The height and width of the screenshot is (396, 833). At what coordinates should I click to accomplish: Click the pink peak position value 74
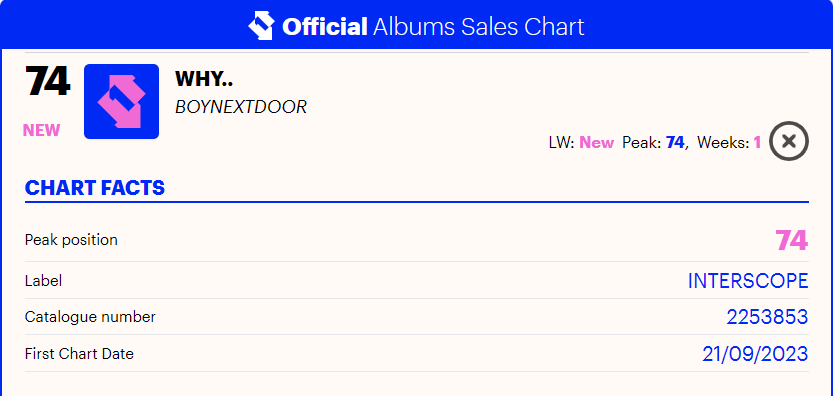point(792,240)
